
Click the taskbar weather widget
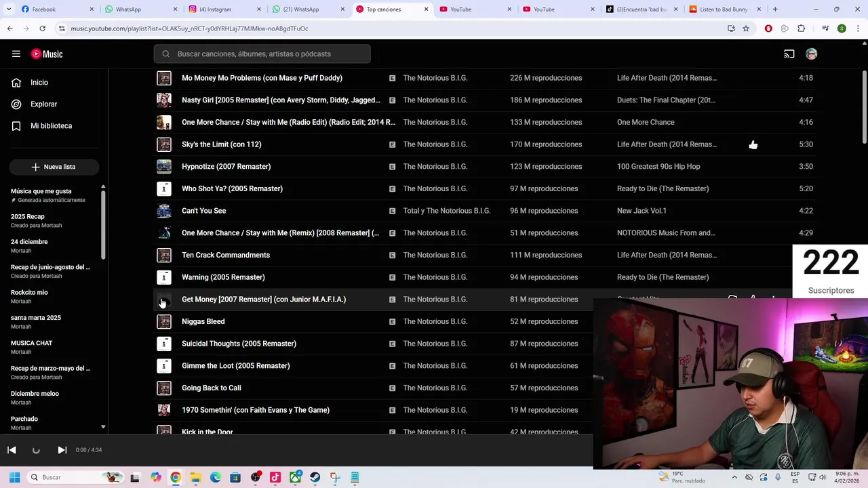[682, 477]
